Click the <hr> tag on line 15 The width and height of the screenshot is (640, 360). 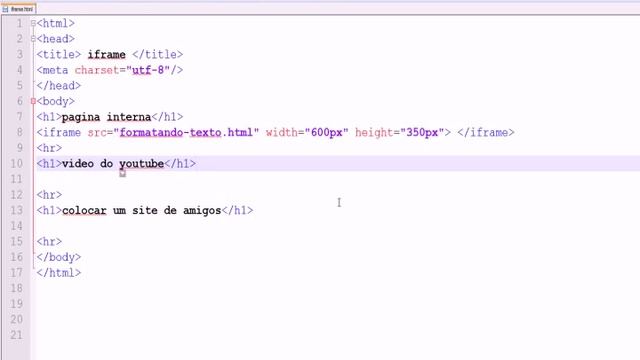tap(49, 242)
